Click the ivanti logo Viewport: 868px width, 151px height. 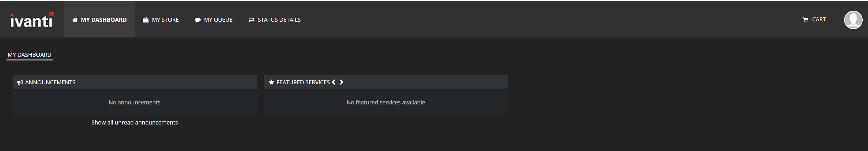point(32,20)
